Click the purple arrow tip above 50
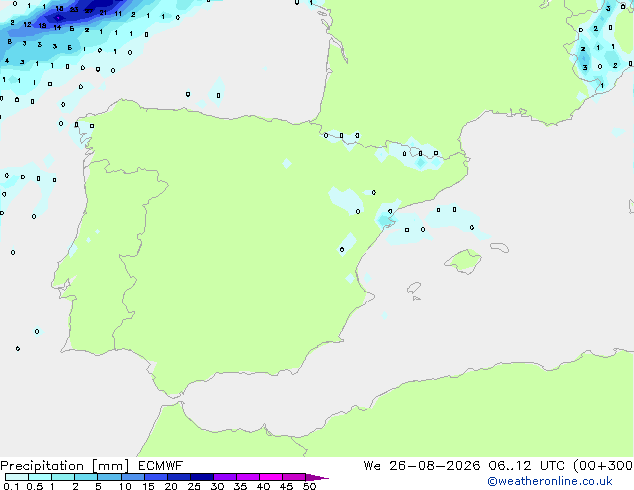This screenshot has width=634, height=490. pyautogui.click(x=317, y=477)
